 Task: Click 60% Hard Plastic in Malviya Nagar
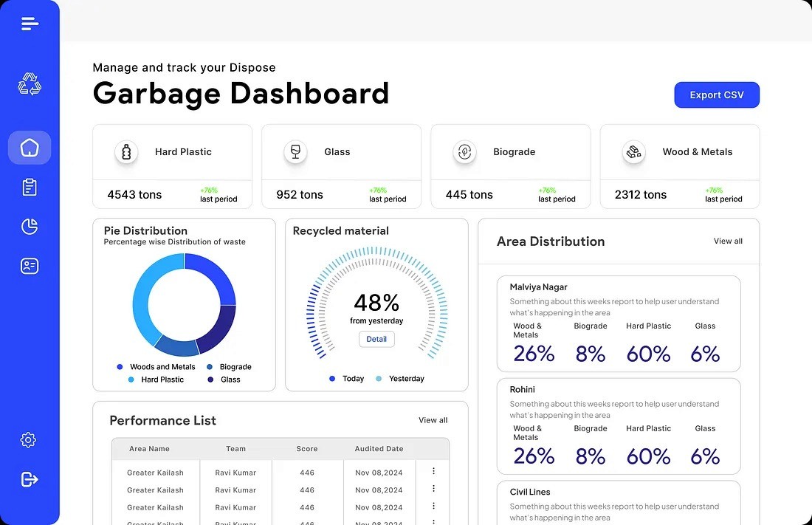click(x=648, y=354)
